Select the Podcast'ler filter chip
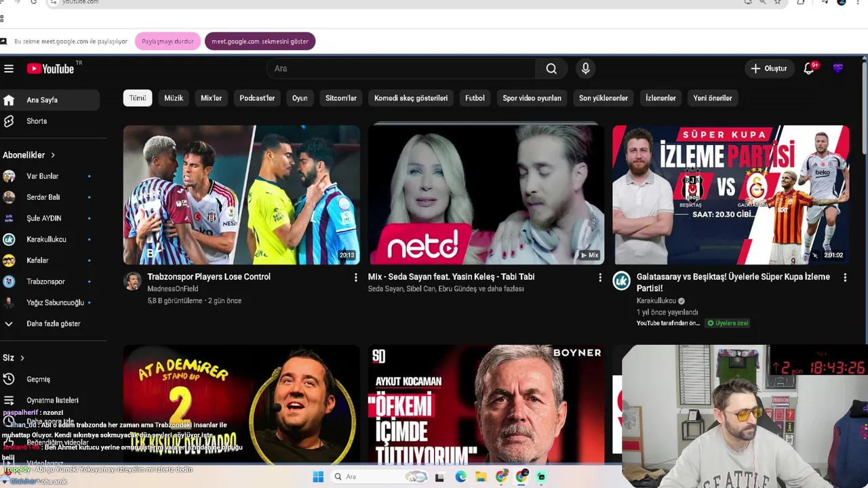Screen dimensions: 868x488 pos(257,98)
